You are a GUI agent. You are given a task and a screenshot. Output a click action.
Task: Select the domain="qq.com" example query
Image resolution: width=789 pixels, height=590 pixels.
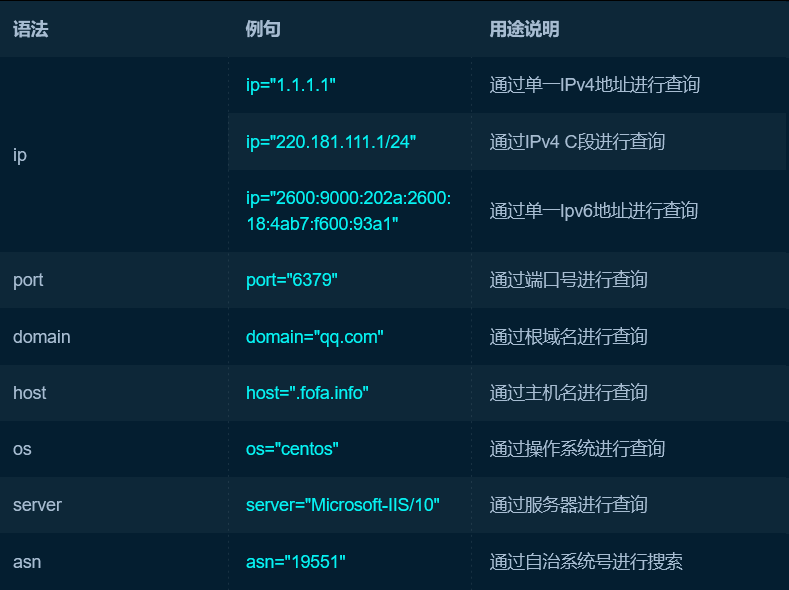tap(314, 337)
